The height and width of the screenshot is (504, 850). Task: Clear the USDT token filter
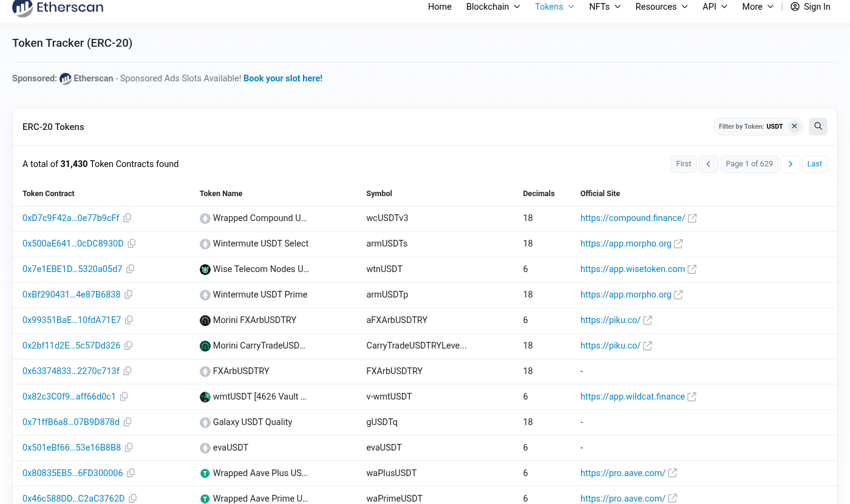pos(794,126)
